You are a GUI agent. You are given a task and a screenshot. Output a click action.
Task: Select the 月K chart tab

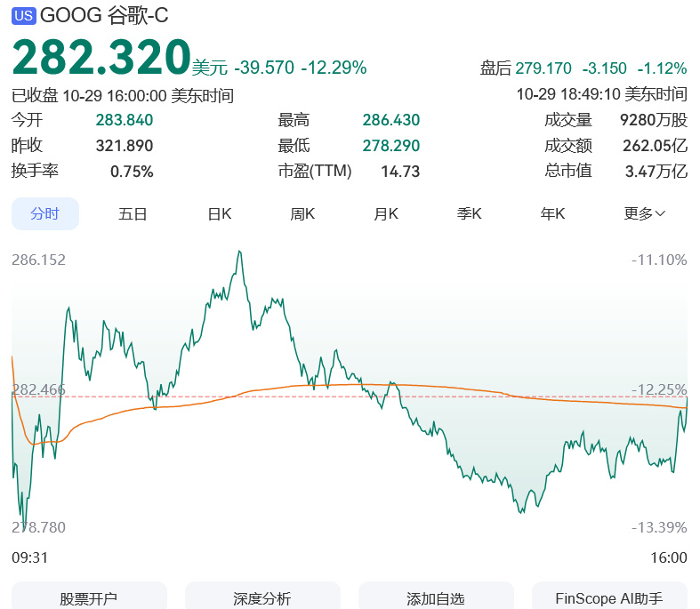click(386, 213)
